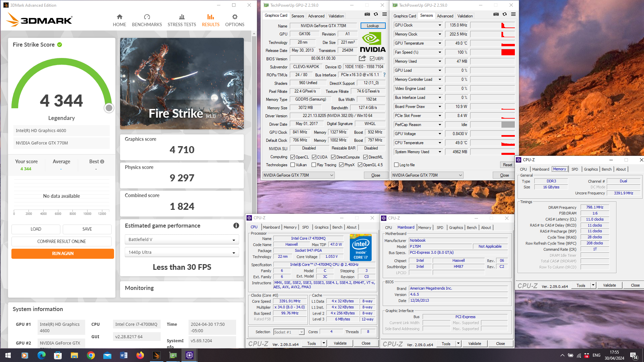Image resolution: width=644 pixels, height=362 pixels.
Task: Toggle the CUDA checkbox
Action: pos(314,157)
